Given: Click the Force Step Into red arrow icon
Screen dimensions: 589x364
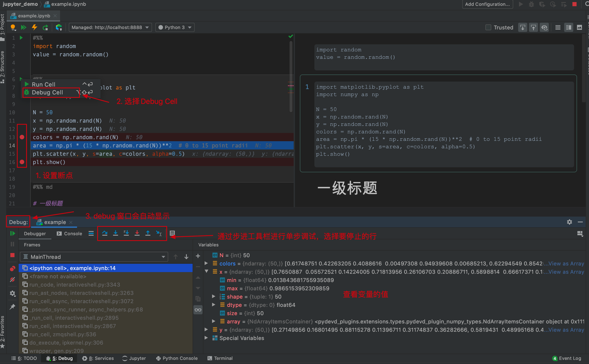Looking at the screenshot, I should pyautogui.click(x=137, y=233).
